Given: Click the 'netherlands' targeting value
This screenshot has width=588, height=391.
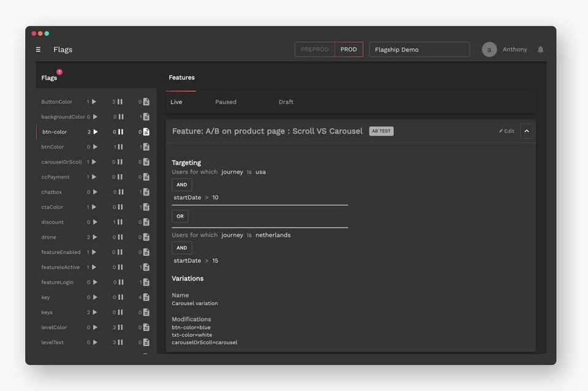Looking at the screenshot, I should 273,235.
